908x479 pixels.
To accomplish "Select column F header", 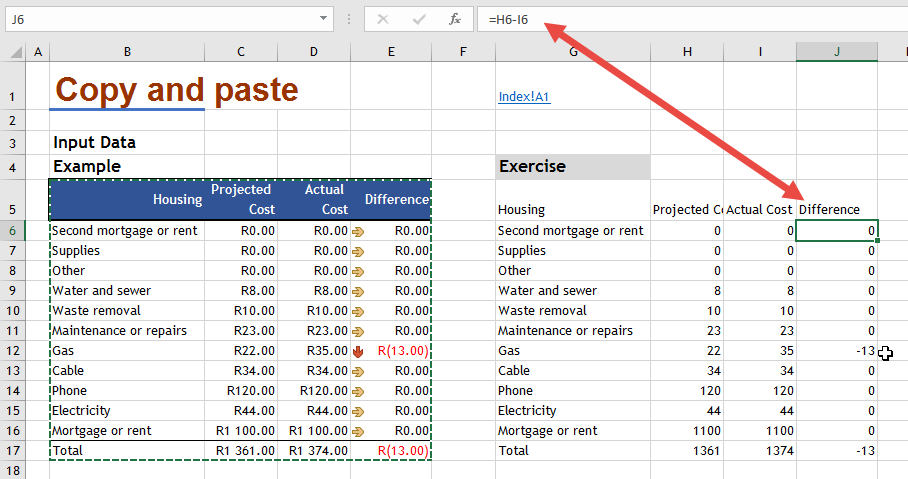I will coord(463,52).
